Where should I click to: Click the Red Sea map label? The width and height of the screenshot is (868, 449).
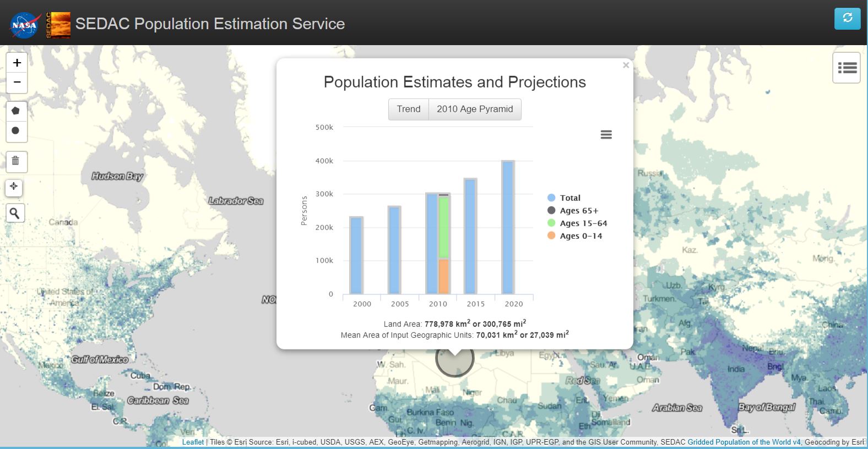[583, 380]
